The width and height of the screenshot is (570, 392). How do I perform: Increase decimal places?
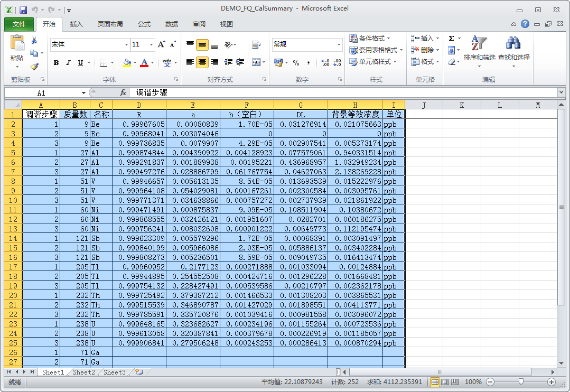coord(325,63)
